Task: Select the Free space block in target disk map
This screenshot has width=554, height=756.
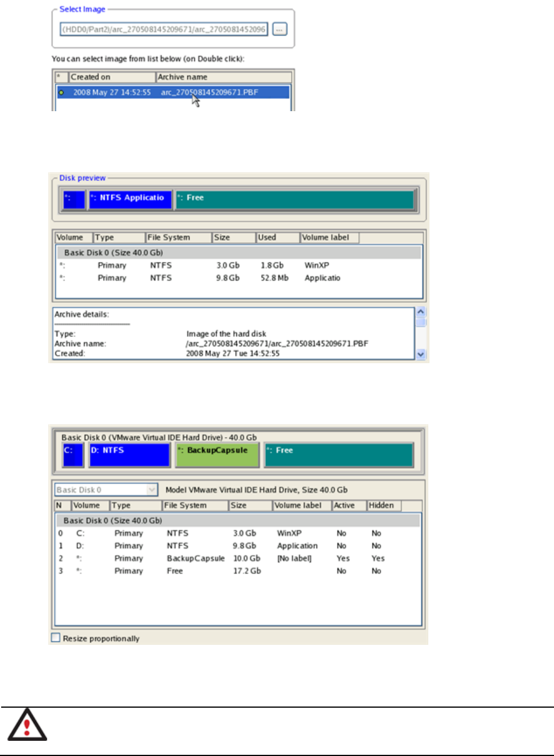Action: 339,455
